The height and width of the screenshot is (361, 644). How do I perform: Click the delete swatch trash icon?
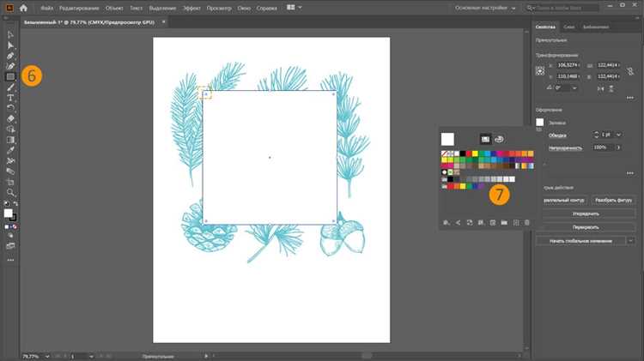[x=527, y=223]
